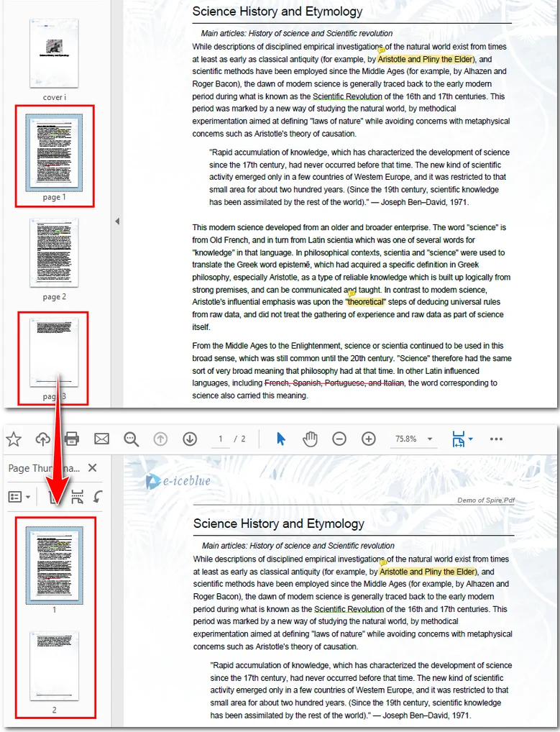This screenshot has height=732, width=560.
Task: Click the '/ 2' total pages text
Action: [239, 439]
